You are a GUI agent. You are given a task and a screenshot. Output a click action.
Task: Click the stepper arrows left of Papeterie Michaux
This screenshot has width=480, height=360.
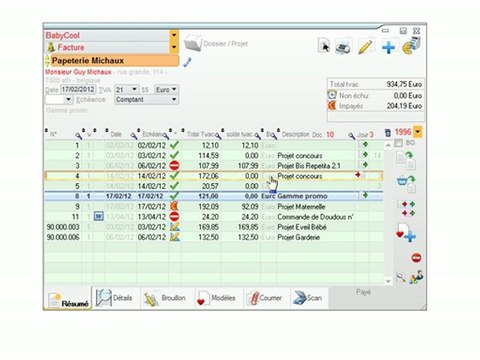(47, 61)
